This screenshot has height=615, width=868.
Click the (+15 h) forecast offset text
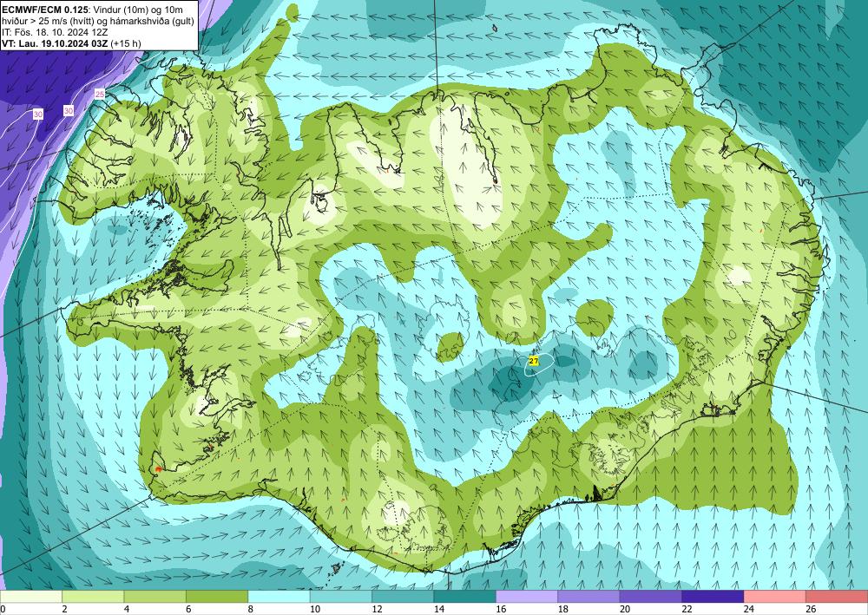click(126, 43)
